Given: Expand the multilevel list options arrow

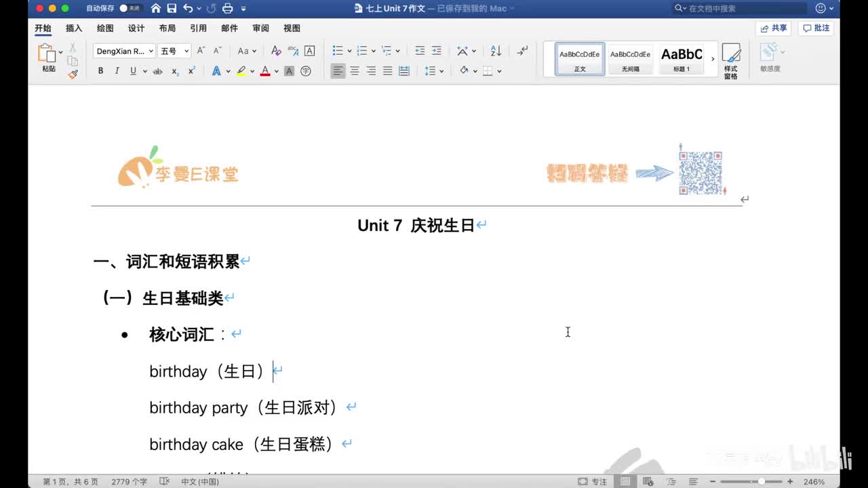Looking at the screenshot, I should point(397,52).
